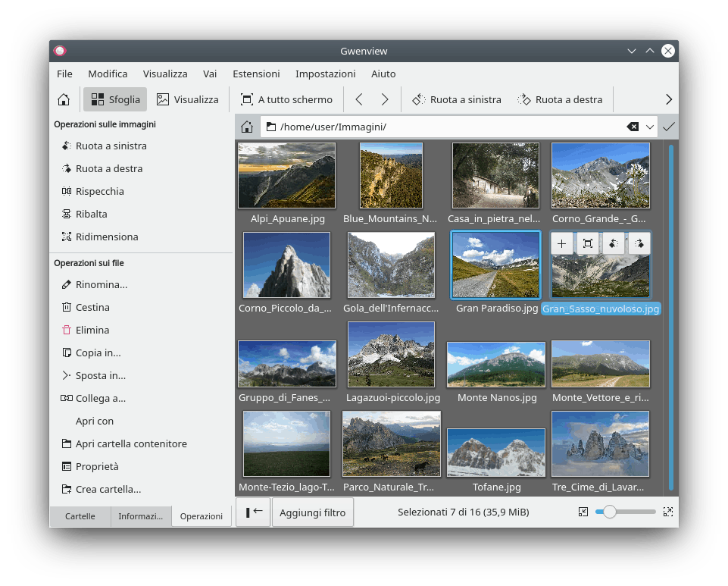Expand the location path dropdown arrow

tap(650, 127)
